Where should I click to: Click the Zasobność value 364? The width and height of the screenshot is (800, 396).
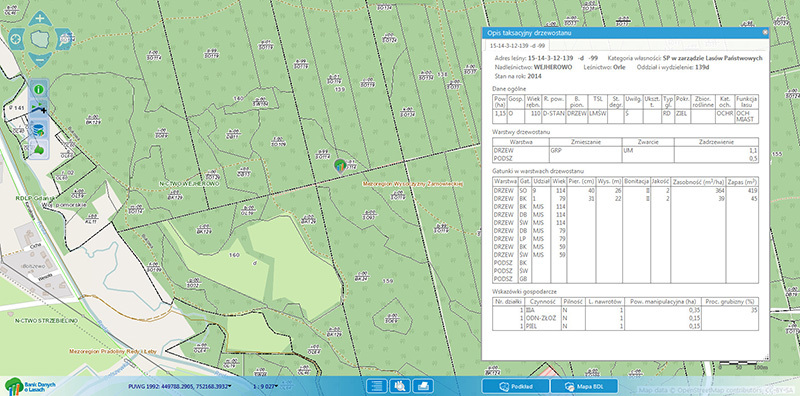[719, 190]
